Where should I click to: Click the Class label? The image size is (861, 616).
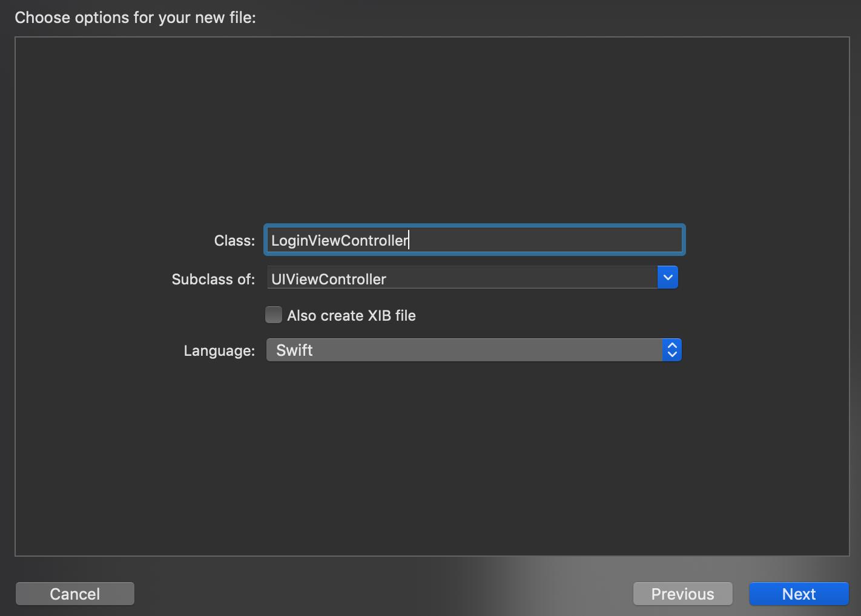(x=234, y=240)
